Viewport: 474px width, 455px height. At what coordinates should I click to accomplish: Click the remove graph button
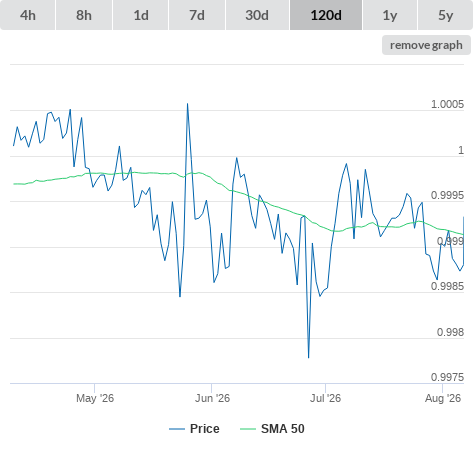(x=426, y=45)
